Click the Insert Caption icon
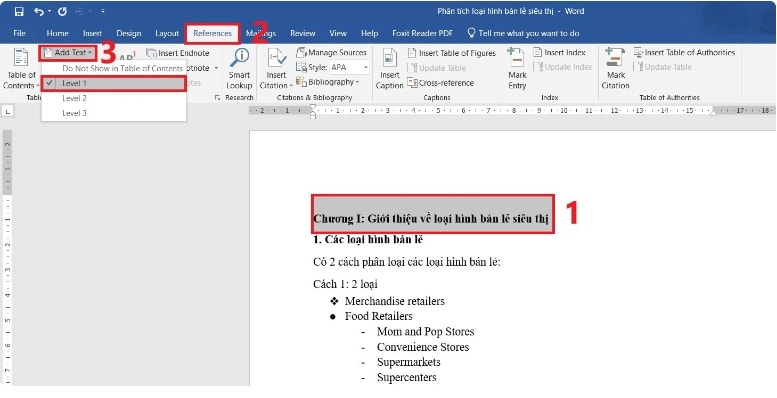Screen dimensions: 777x398 pyautogui.click(x=389, y=69)
